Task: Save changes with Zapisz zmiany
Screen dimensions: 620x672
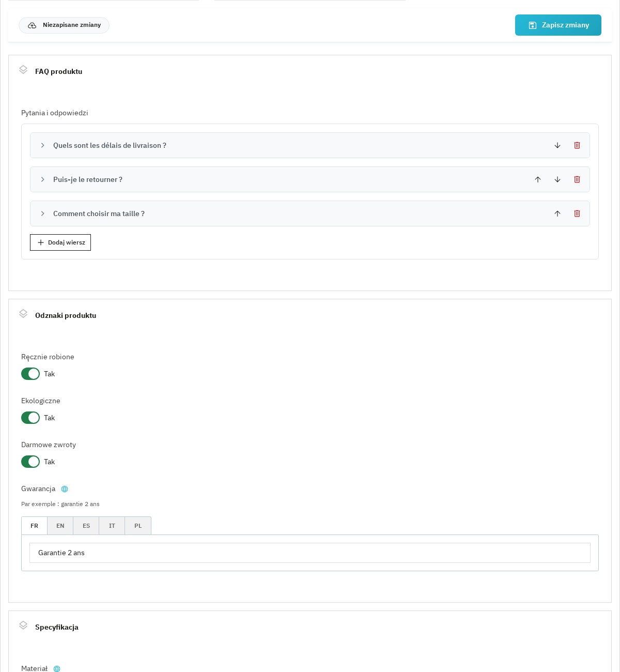Action: [558, 25]
